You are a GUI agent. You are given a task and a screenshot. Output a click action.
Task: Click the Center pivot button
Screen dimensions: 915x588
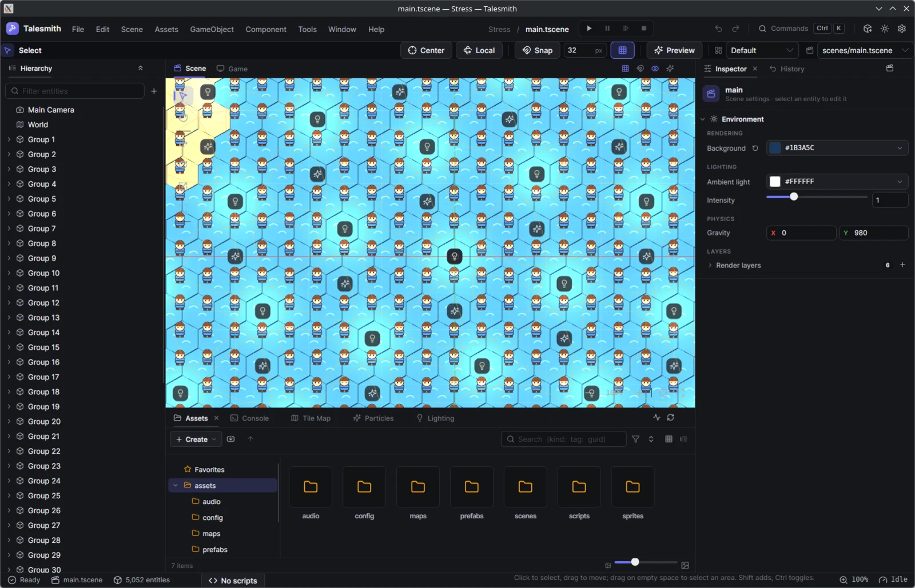point(426,50)
